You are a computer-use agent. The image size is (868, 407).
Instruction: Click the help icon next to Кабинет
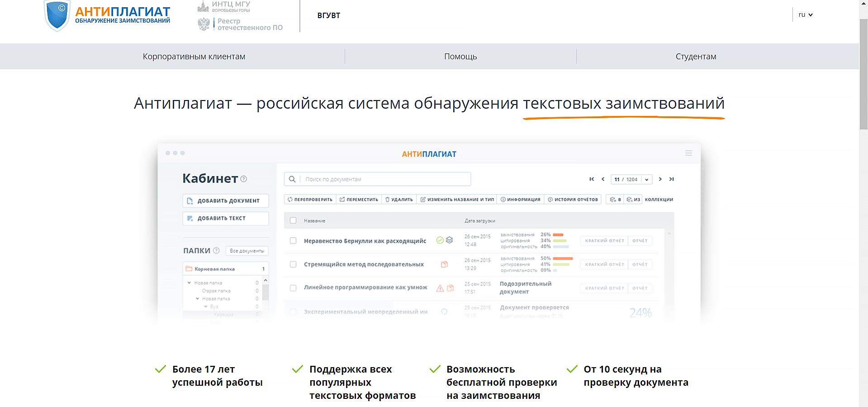244,179
